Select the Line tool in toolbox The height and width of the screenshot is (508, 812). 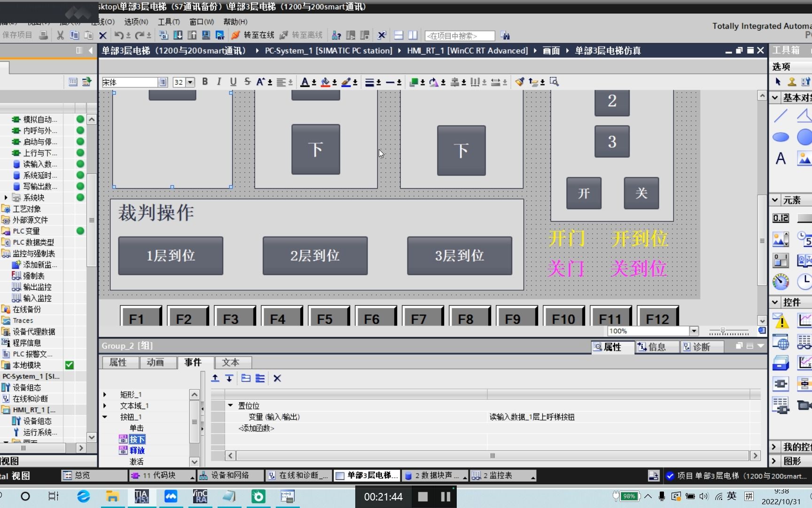781,115
